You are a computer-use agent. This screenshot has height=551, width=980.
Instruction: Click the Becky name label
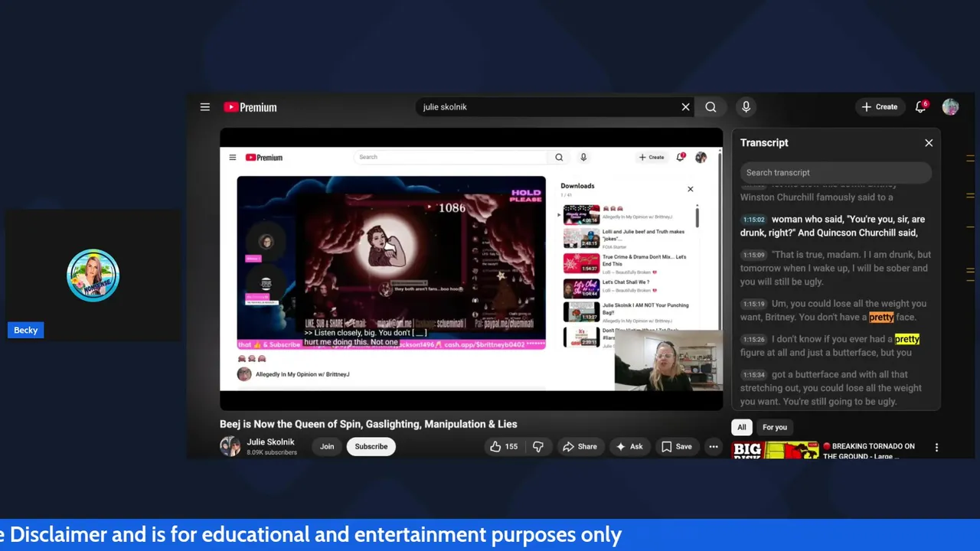(x=25, y=330)
